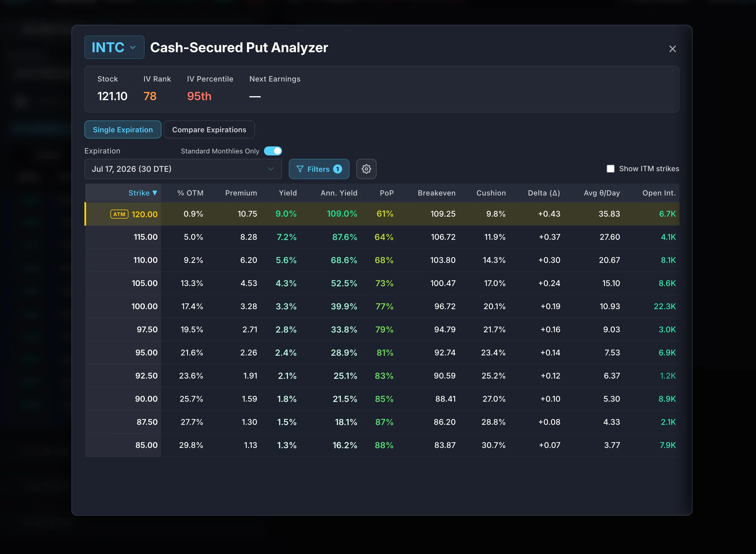Click the 88% PoP value
756x554 pixels.
click(384, 445)
